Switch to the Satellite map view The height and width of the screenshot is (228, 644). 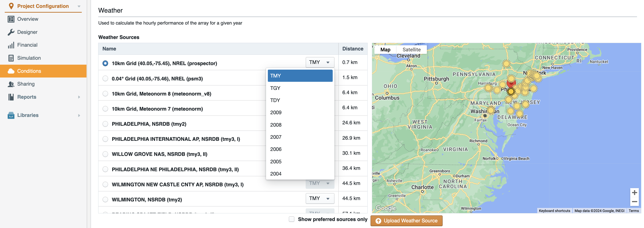click(x=411, y=50)
